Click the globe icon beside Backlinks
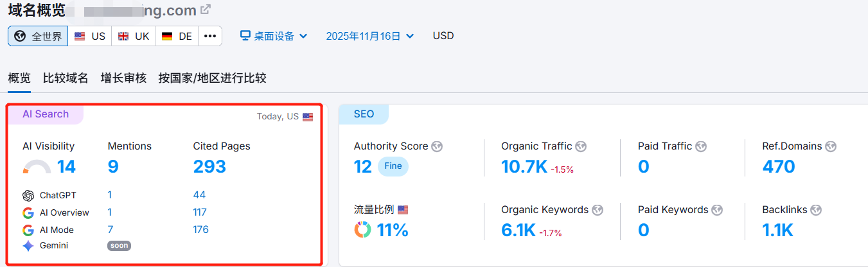This screenshot has height=267, width=868. coord(816,210)
